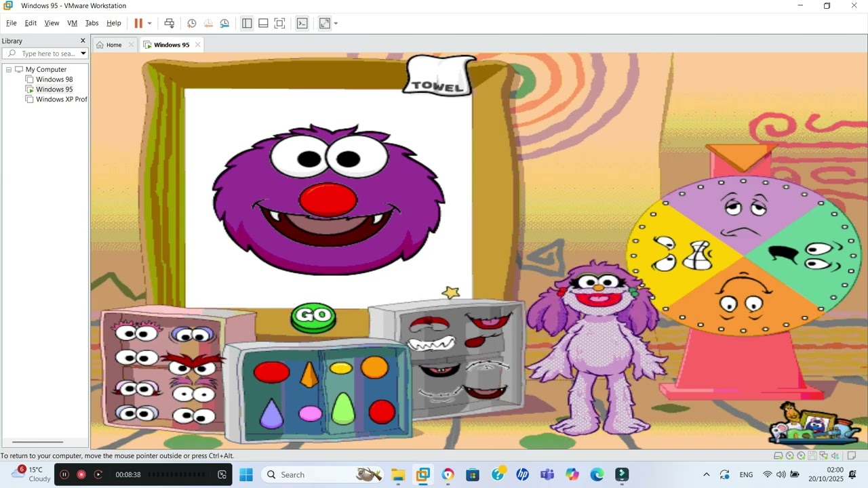Show hidden system tray icons
The height and width of the screenshot is (488, 868).
[706, 474]
